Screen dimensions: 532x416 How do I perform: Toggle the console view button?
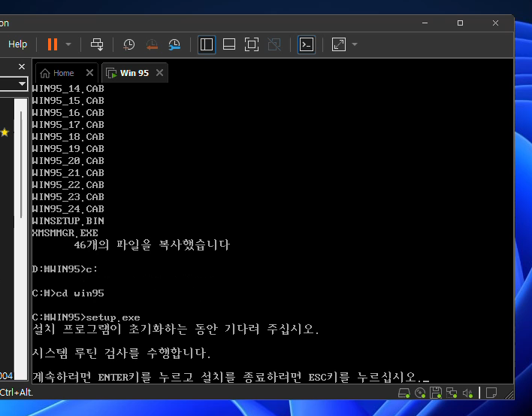tap(307, 44)
